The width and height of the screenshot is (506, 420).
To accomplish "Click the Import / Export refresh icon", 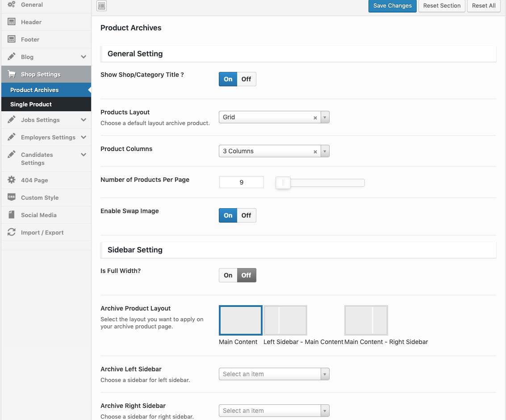I will tap(12, 232).
